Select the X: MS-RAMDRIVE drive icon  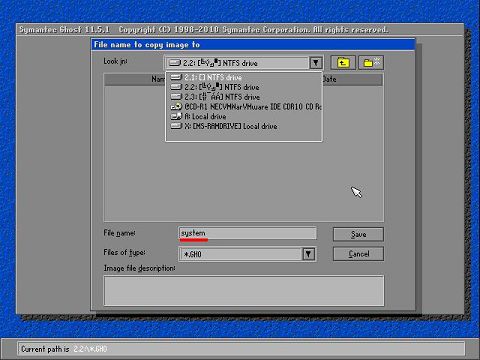pos(176,126)
